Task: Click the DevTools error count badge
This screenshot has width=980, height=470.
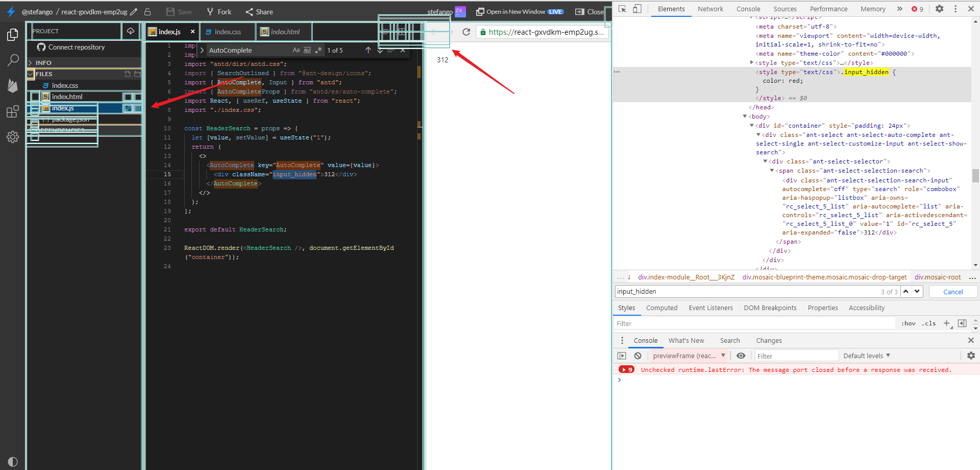Action: click(917, 9)
